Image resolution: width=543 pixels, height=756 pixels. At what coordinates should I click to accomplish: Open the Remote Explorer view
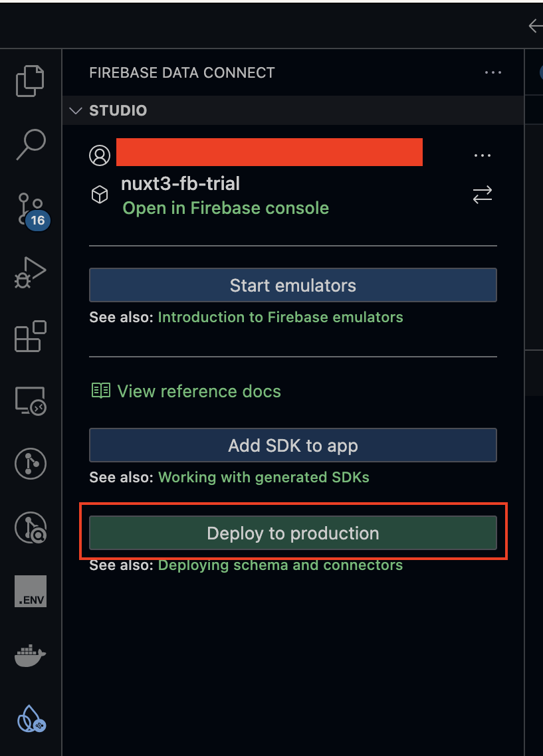pyautogui.click(x=30, y=401)
